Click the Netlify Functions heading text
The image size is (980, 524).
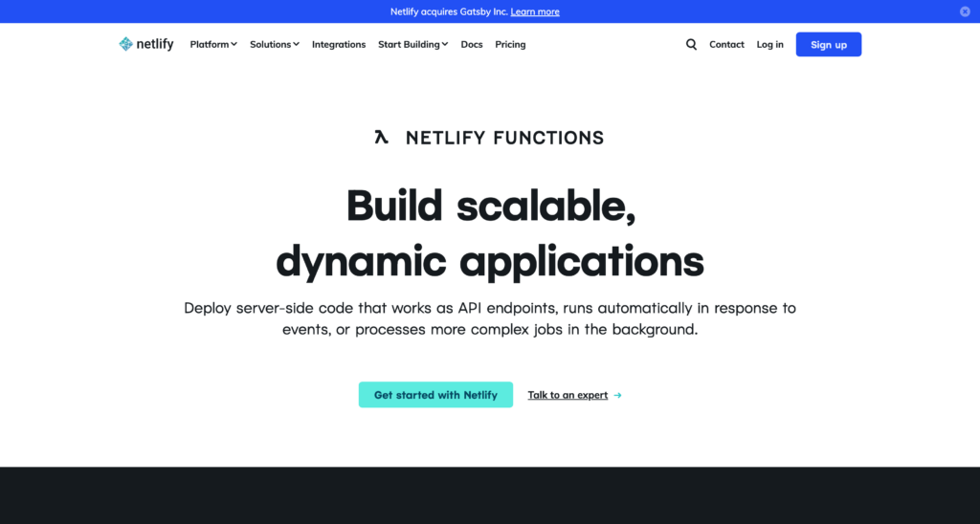504,138
